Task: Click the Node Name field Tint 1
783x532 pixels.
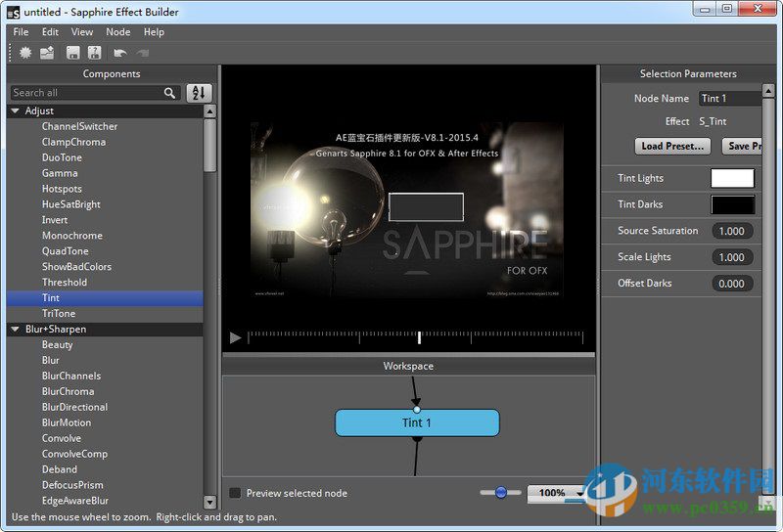Action: click(729, 99)
